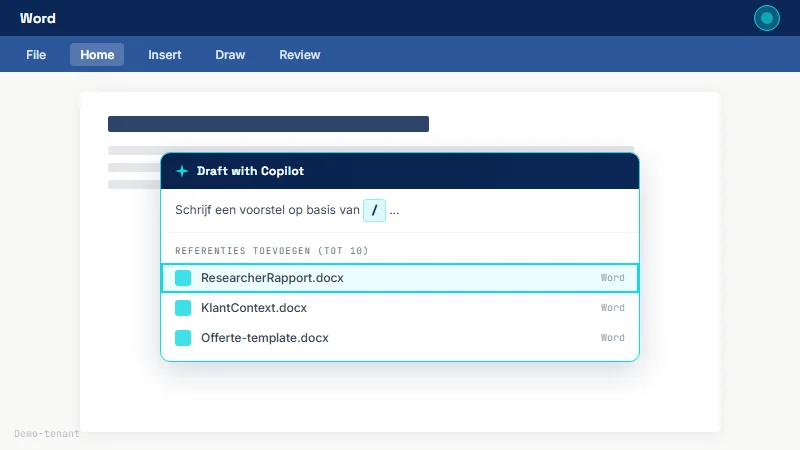Click the Copilot prompt input field
This screenshot has height=450, width=800.
399,210
